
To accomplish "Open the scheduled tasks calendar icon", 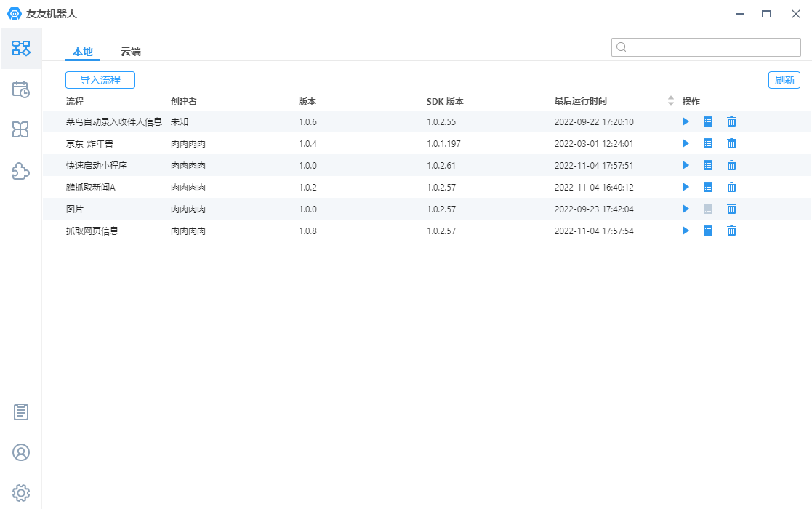I will point(21,89).
